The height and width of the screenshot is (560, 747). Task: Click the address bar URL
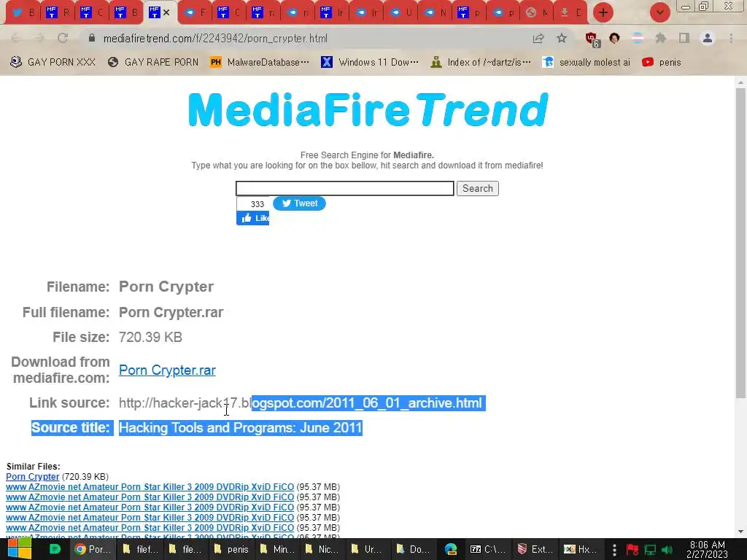click(215, 39)
